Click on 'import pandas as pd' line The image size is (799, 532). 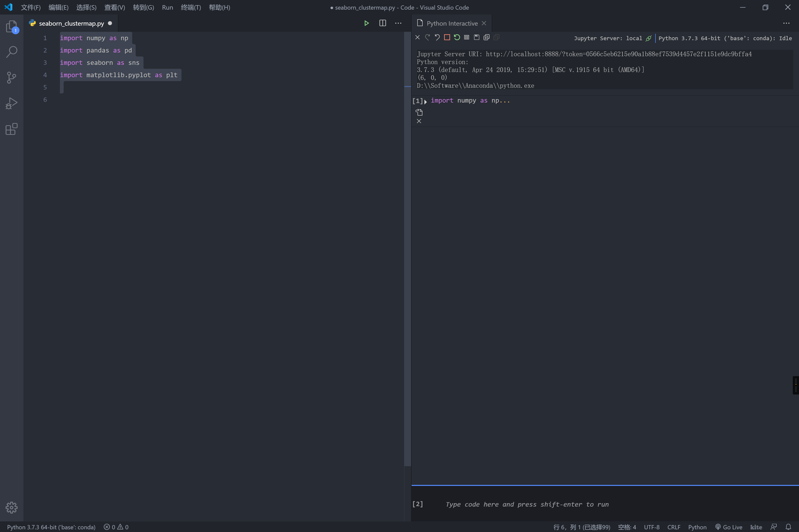click(x=96, y=50)
